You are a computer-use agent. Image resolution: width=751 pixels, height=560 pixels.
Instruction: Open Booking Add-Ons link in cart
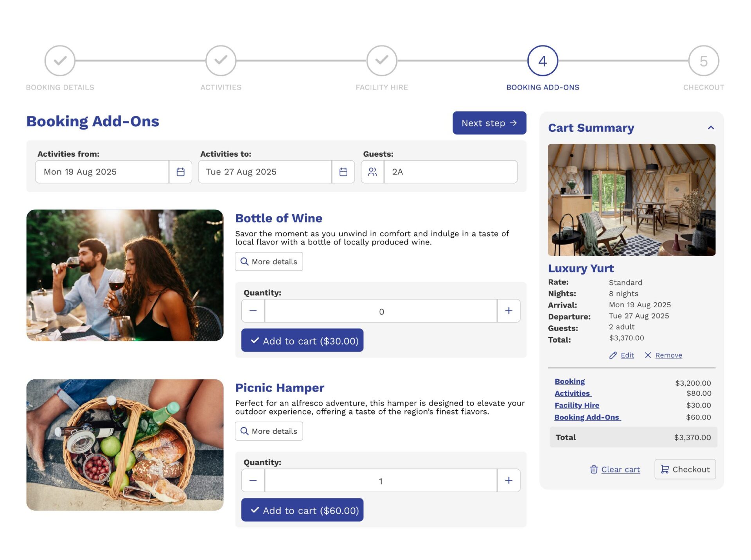587,417
